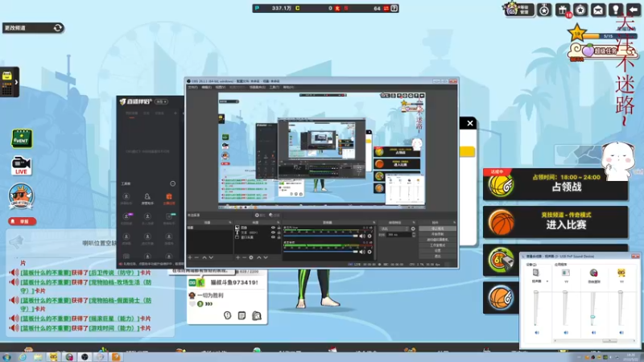Open the medal icon next to GS level
The width and height of the screenshot is (644, 362).
544,10
